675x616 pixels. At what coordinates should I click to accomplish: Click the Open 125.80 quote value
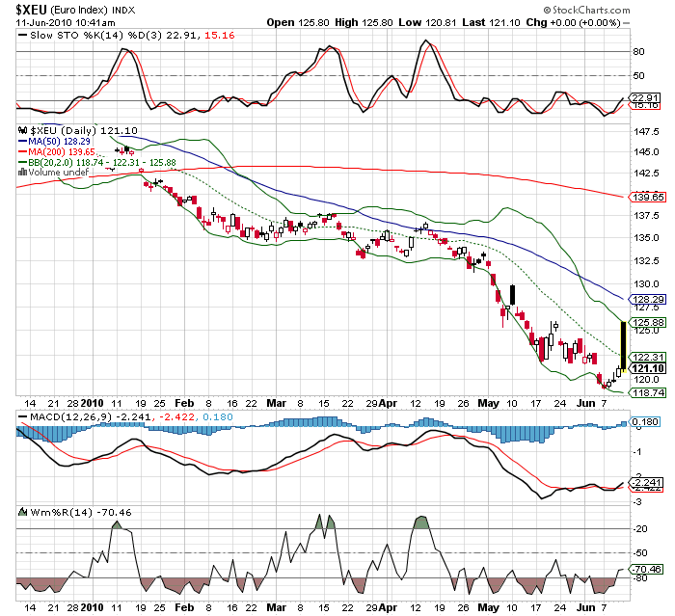(298, 22)
